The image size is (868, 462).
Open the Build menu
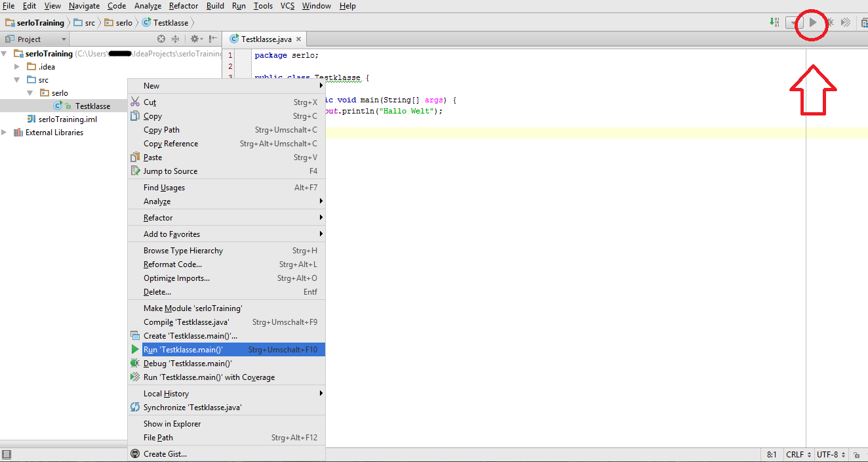click(215, 6)
